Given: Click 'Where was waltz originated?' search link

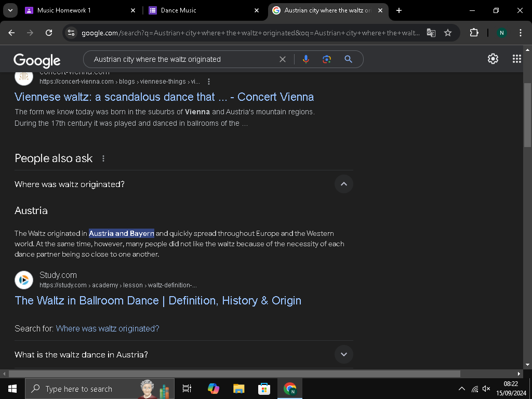Looking at the screenshot, I should (108, 328).
